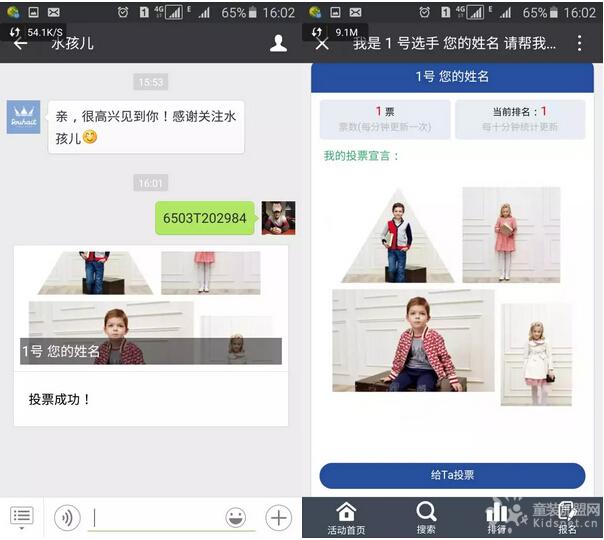Go to 活动首页 home tab

(346, 518)
